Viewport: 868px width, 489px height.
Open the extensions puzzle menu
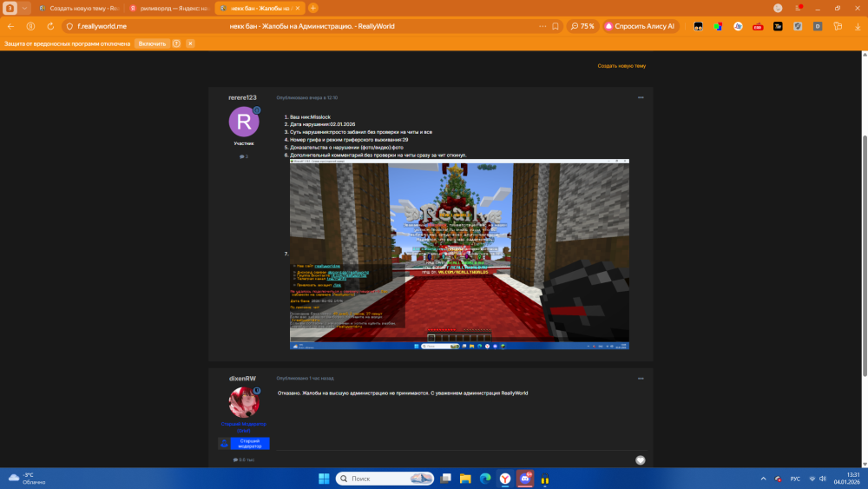pyautogui.click(x=838, y=26)
